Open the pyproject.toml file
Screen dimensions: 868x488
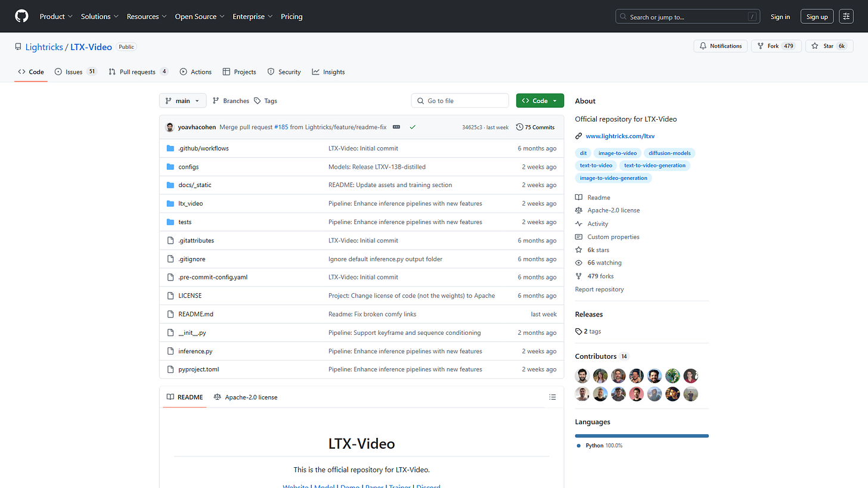[x=199, y=369]
